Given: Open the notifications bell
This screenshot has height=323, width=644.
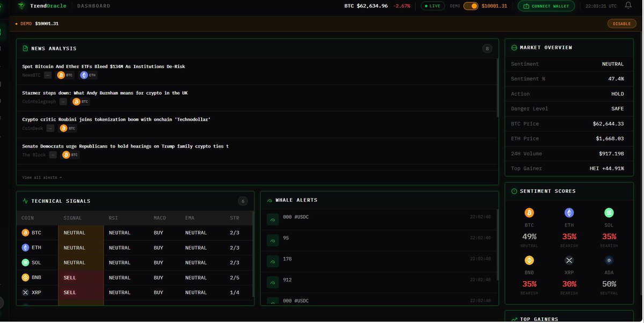Looking at the screenshot, I should point(628,6).
